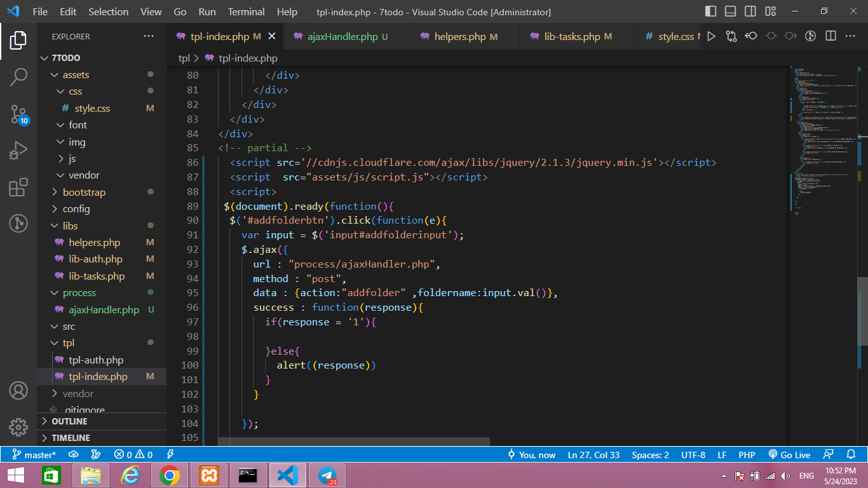Screen dimensions: 868x488
Task: Click the git graph icon in status bar
Action: [x=96, y=455]
